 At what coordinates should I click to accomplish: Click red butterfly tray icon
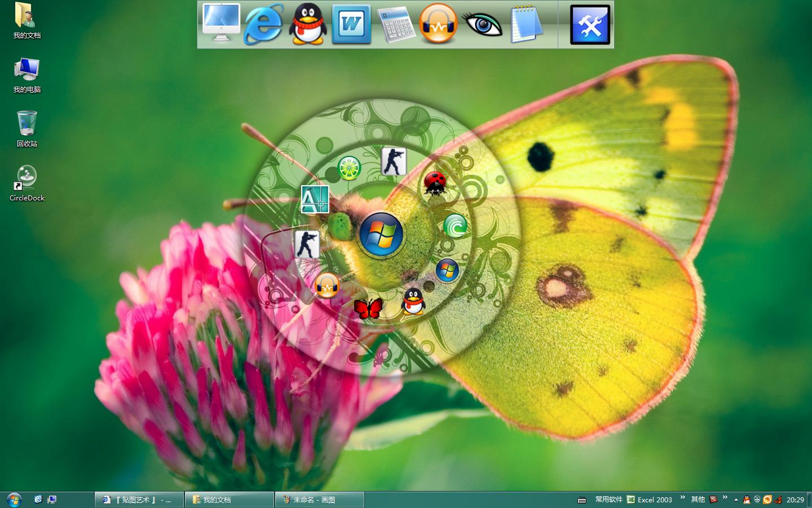point(778,500)
